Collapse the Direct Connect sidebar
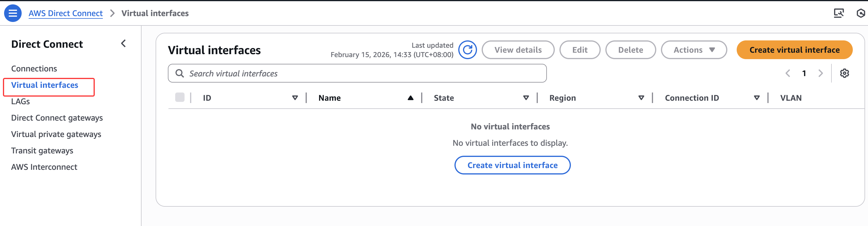 (x=123, y=44)
